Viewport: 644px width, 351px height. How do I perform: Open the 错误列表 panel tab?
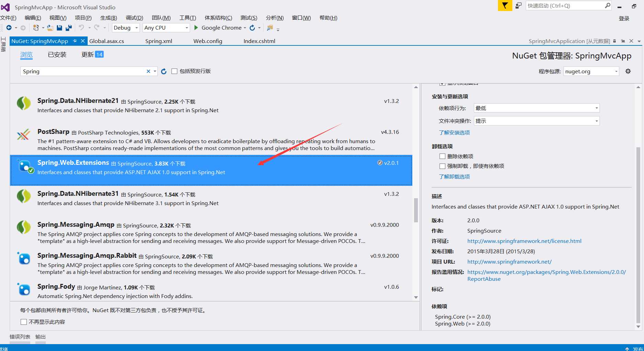click(x=20, y=337)
